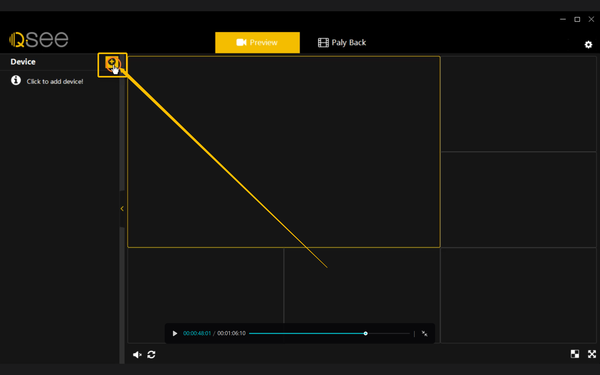Click the add device plus icon
600x375 pixels.
tap(112, 63)
